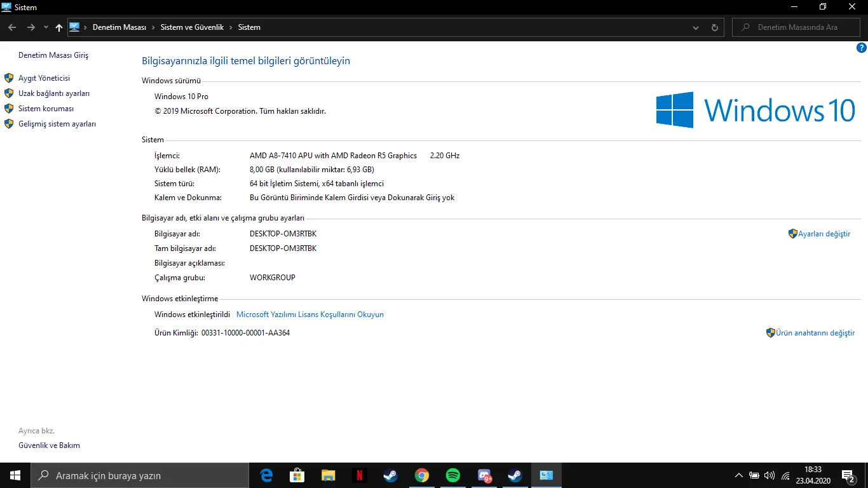Open Gelişmiş sistem ayarları
The width and height of the screenshot is (868, 488).
pyautogui.click(x=57, y=124)
